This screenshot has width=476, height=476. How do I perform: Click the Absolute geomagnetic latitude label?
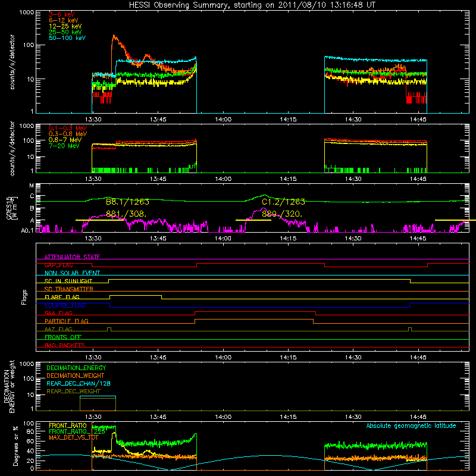pyautogui.click(x=411, y=426)
